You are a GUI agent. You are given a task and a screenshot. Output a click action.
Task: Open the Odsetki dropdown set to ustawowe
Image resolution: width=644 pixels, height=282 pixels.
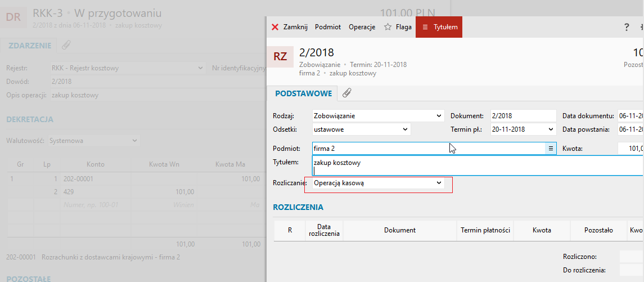tap(405, 129)
